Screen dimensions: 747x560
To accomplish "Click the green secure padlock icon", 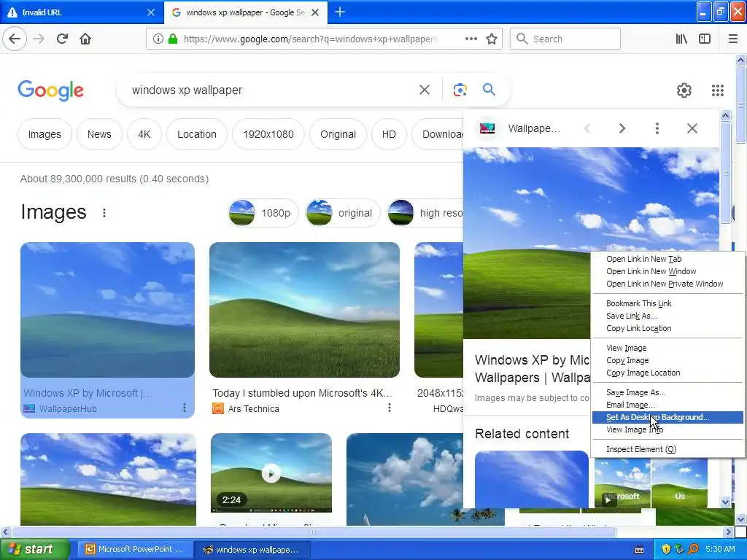I will (x=173, y=39).
